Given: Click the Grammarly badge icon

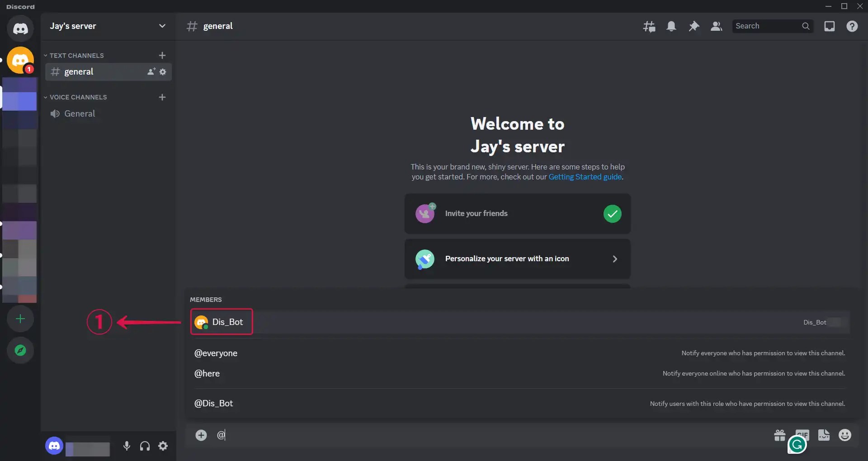Looking at the screenshot, I should coord(797,445).
